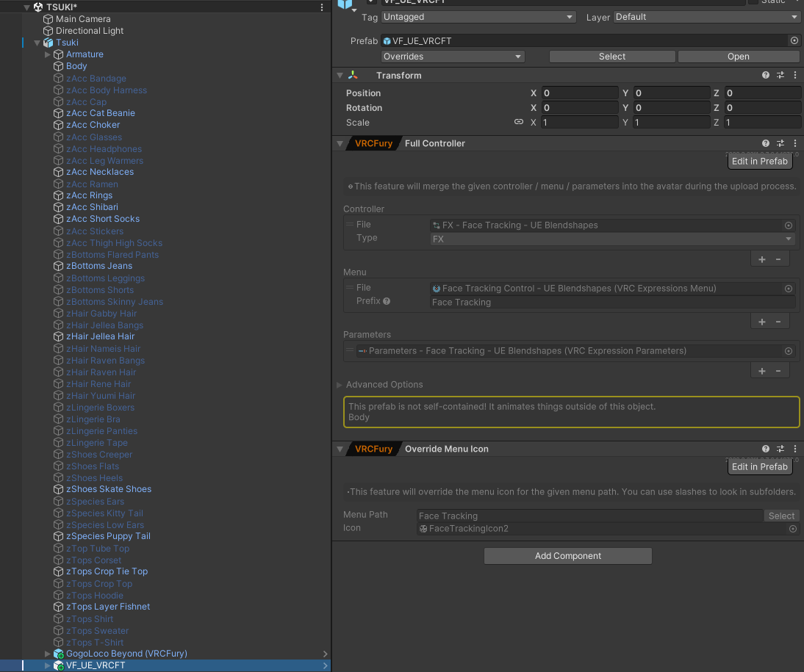Open presets icon of Full Controller component

coord(780,143)
